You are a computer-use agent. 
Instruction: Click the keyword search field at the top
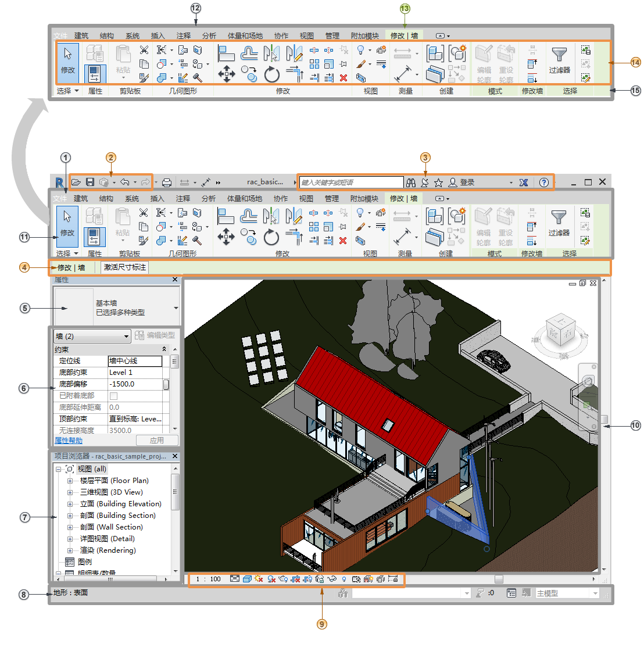pyautogui.click(x=349, y=182)
